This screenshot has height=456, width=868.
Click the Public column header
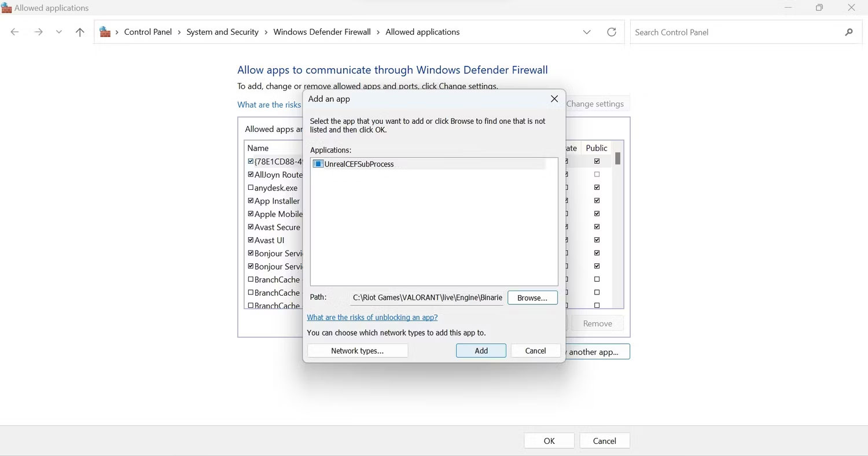(x=597, y=148)
